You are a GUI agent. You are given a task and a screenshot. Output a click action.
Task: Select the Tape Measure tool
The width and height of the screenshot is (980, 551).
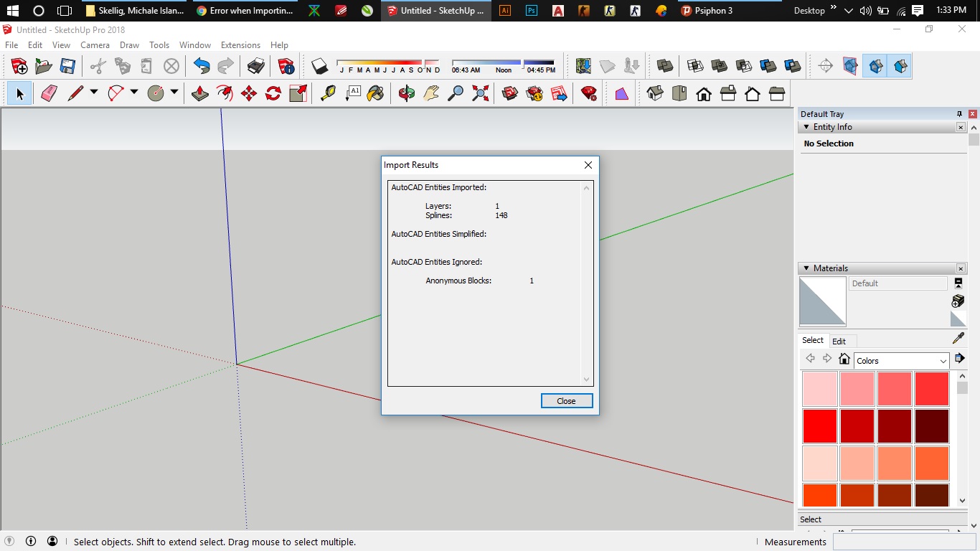pos(328,93)
